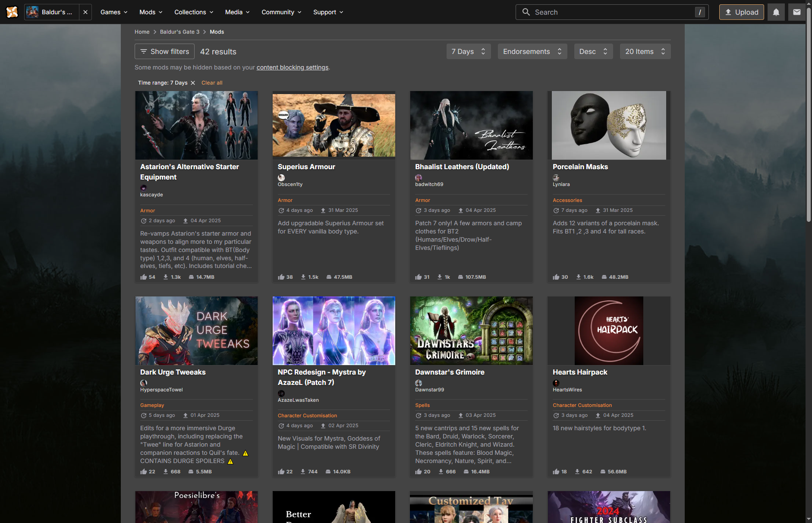Click the endorsement thumbs-up on Porcelain Masks
The width and height of the screenshot is (812, 523).
(556, 277)
